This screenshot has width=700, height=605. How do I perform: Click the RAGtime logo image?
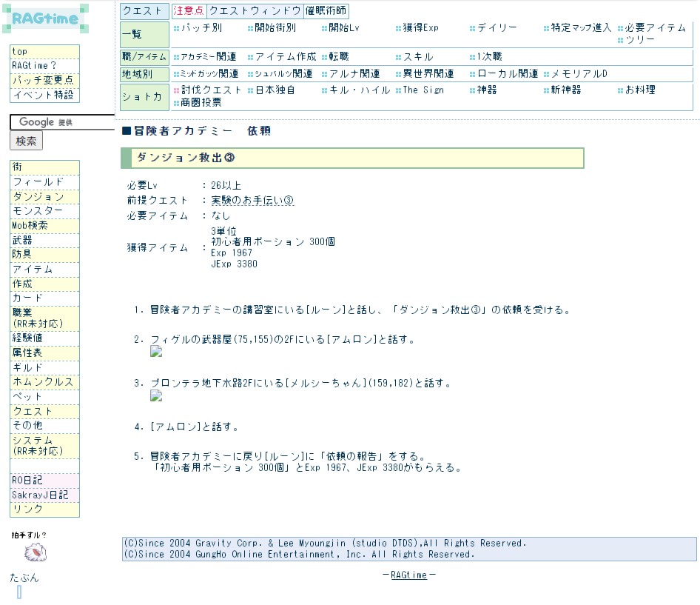coord(45,19)
